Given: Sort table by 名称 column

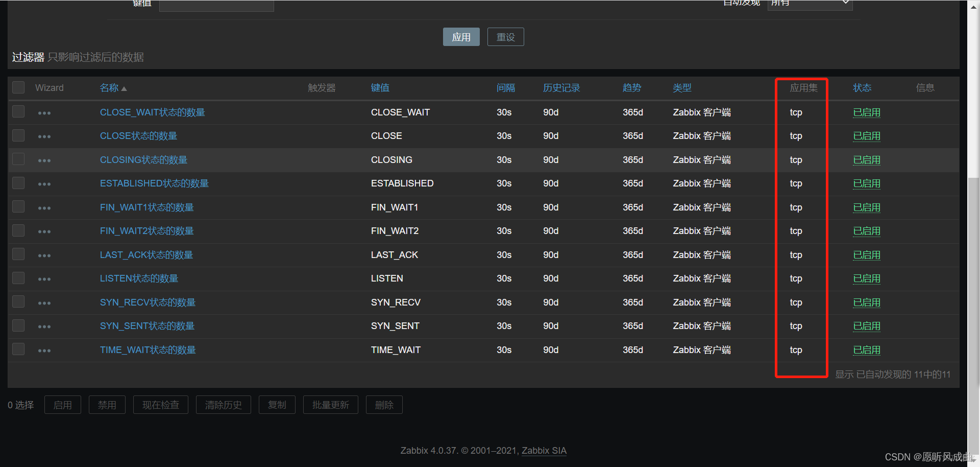Looking at the screenshot, I should pos(113,88).
